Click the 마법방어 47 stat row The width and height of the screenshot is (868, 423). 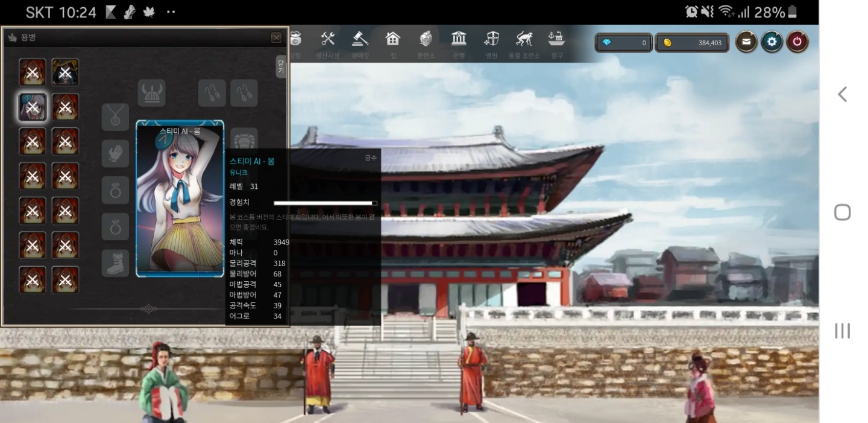(x=256, y=295)
